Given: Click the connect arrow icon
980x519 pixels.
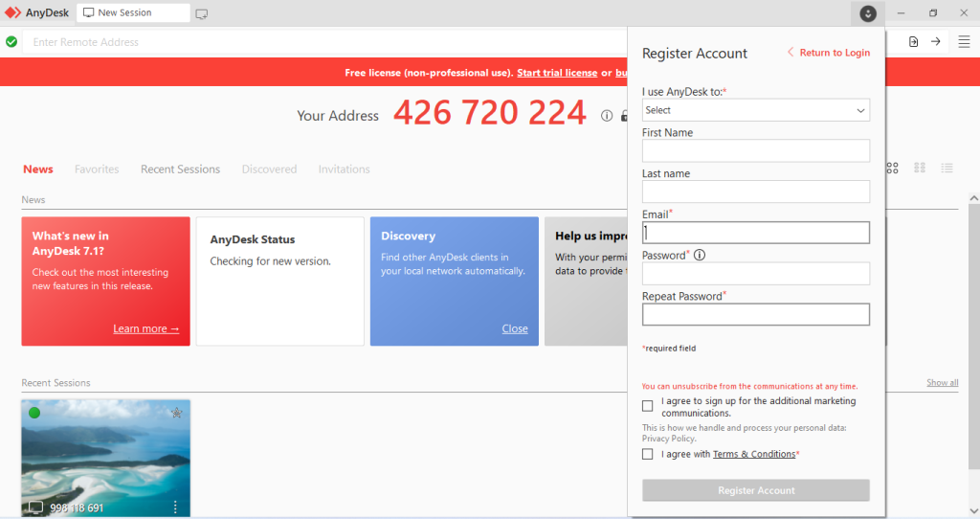Looking at the screenshot, I should [x=936, y=42].
